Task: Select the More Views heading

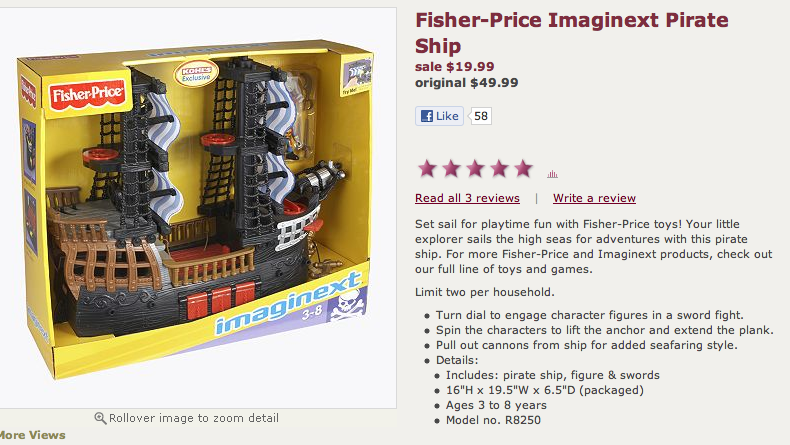Action: (x=33, y=435)
